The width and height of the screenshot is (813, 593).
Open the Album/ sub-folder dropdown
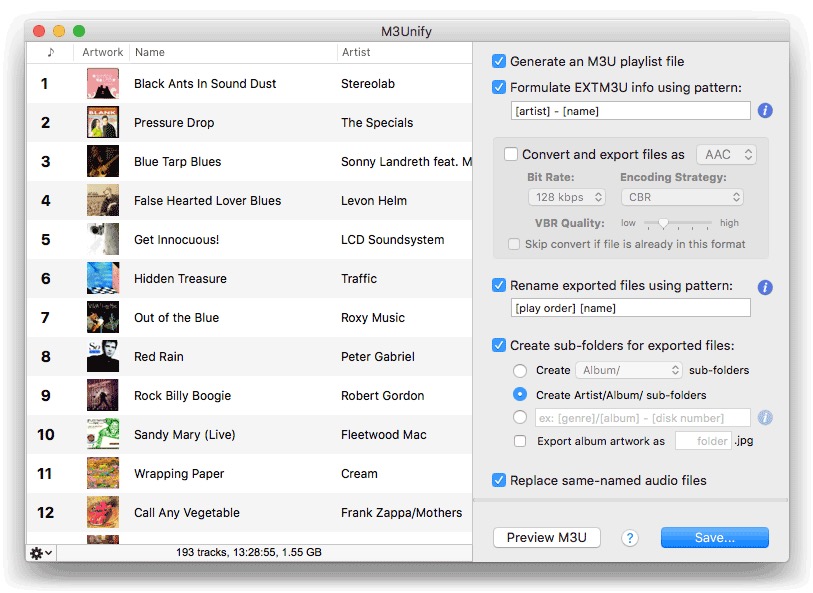(x=629, y=370)
